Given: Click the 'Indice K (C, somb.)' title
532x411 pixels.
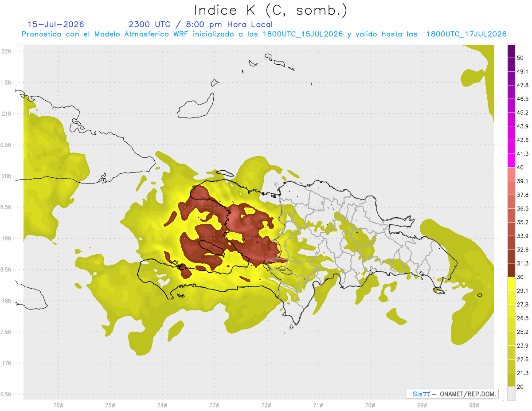Looking at the screenshot, I should click(270, 10).
